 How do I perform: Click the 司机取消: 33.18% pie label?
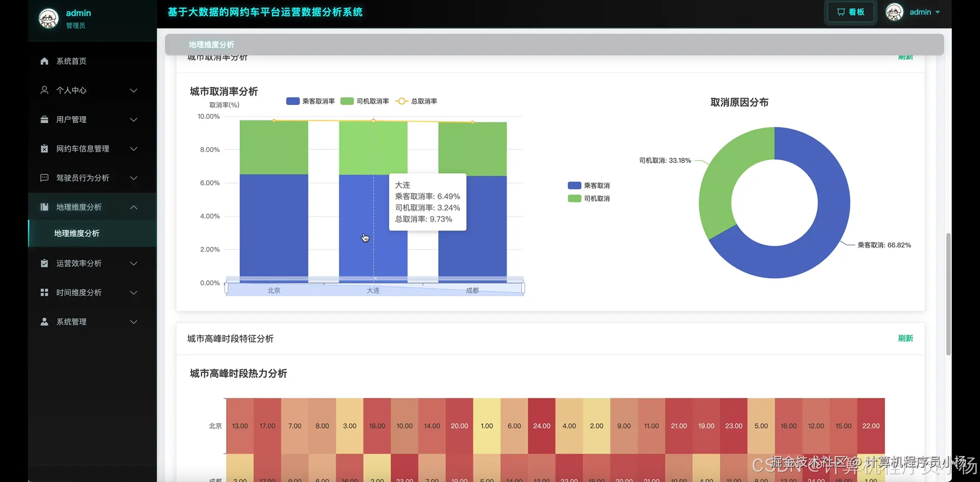(665, 160)
